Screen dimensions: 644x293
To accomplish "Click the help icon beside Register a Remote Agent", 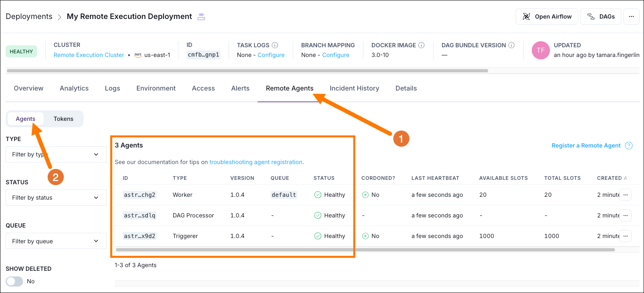I will [629, 145].
